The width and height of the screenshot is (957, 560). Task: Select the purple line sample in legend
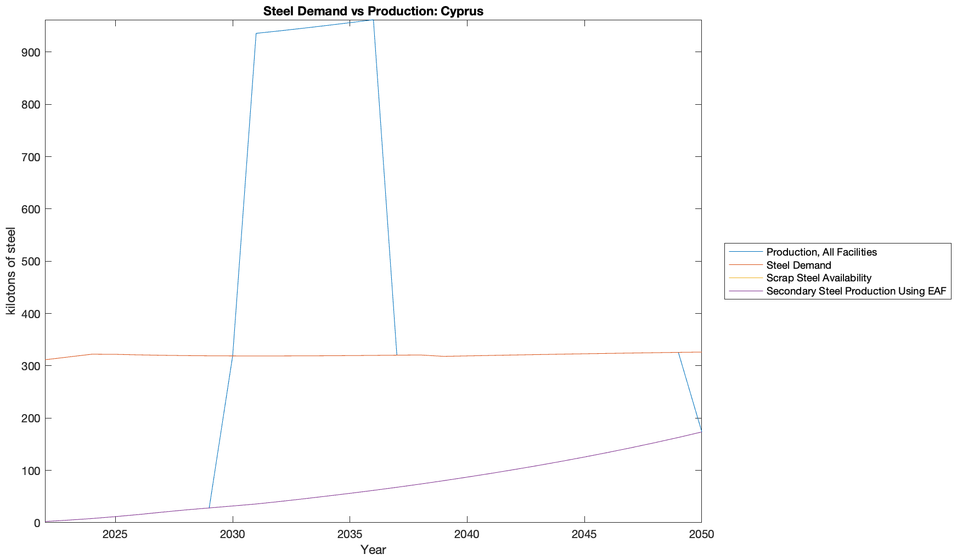click(746, 291)
